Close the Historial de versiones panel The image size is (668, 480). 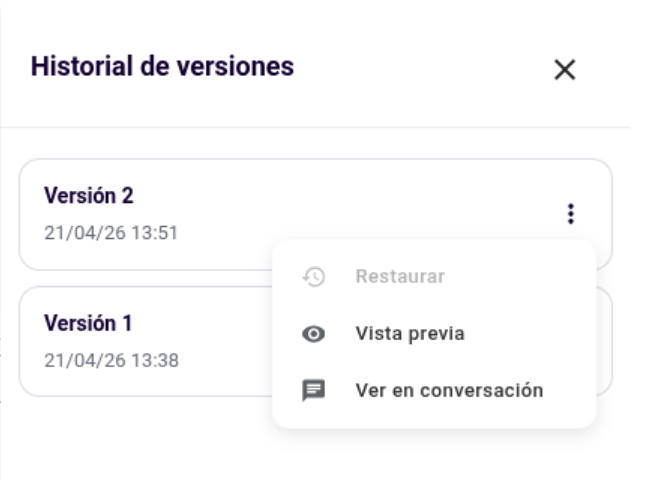coord(564,69)
